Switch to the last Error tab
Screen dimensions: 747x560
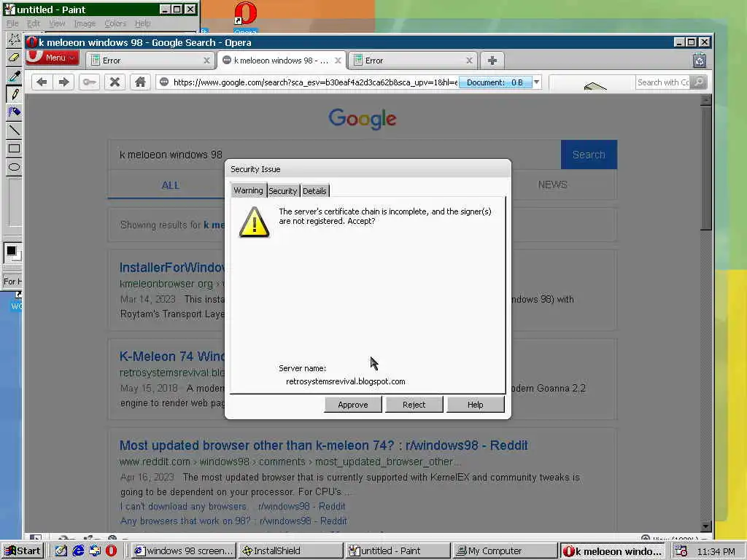(413, 61)
